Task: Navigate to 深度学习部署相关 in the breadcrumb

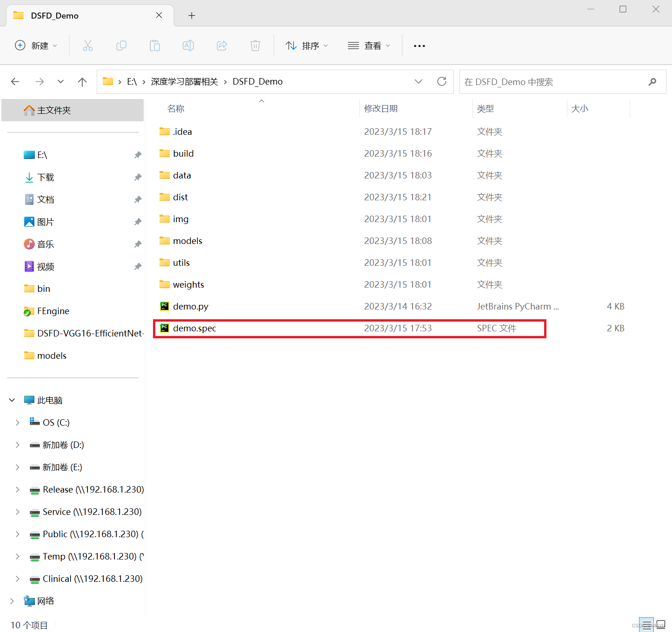Action: click(x=184, y=81)
